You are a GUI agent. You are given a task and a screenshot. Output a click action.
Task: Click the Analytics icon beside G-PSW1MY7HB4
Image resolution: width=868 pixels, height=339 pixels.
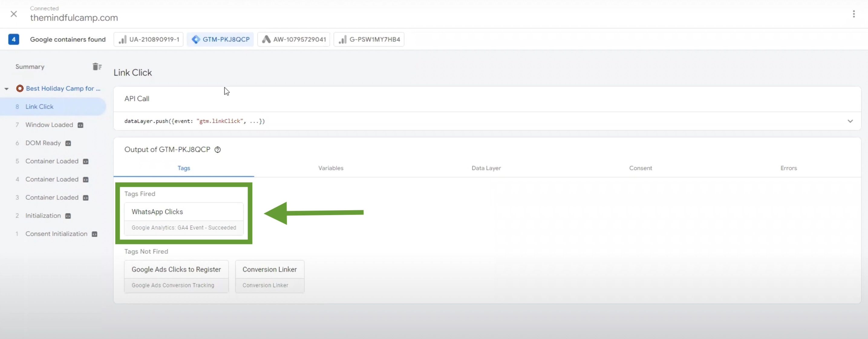tap(342, 39)
